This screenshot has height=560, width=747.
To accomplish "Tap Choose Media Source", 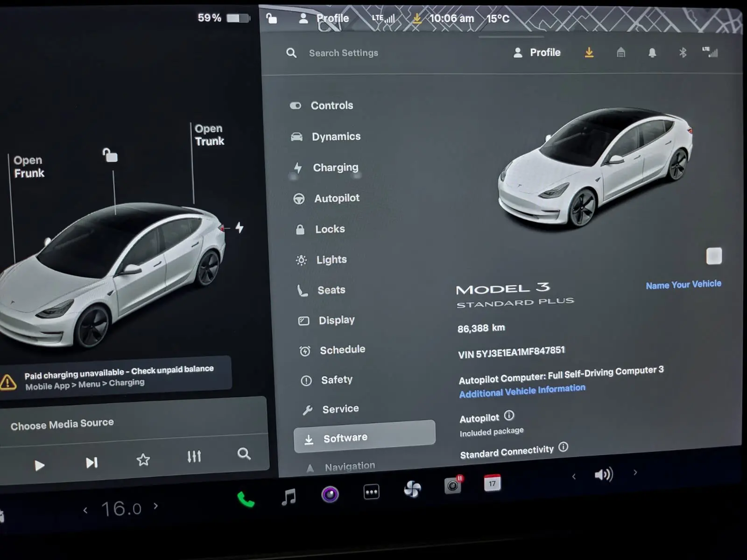I will [x=62, y=424].
